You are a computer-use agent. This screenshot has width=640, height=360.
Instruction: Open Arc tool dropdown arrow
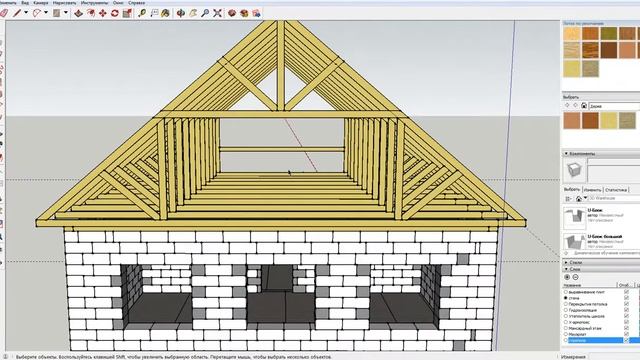[x=46, y=13]
